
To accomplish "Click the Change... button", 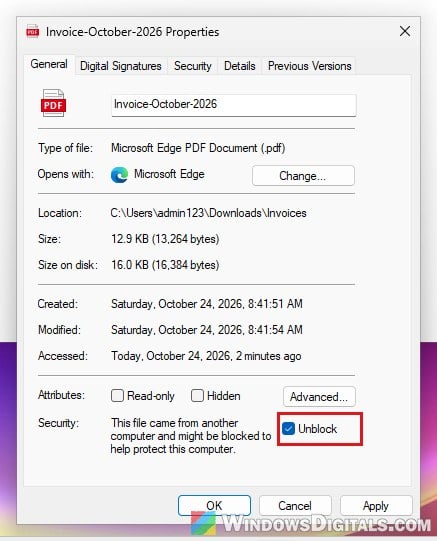I will [x=303, y=176].
